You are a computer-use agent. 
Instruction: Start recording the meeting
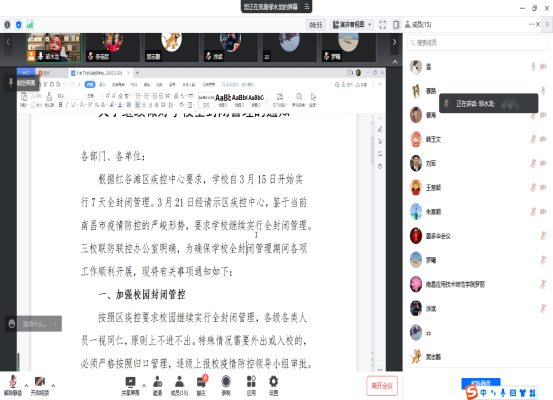coord(226,386)
